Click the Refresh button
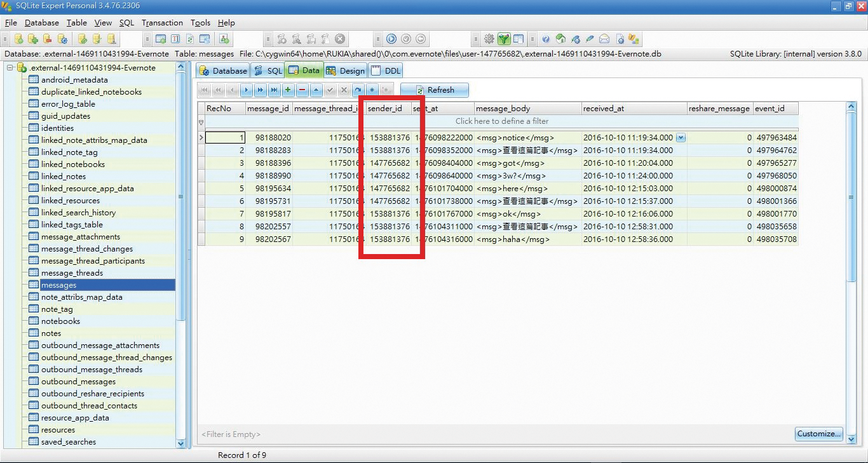Image resolution: width=868 pixels, height=463 pixels. (435, 90)
